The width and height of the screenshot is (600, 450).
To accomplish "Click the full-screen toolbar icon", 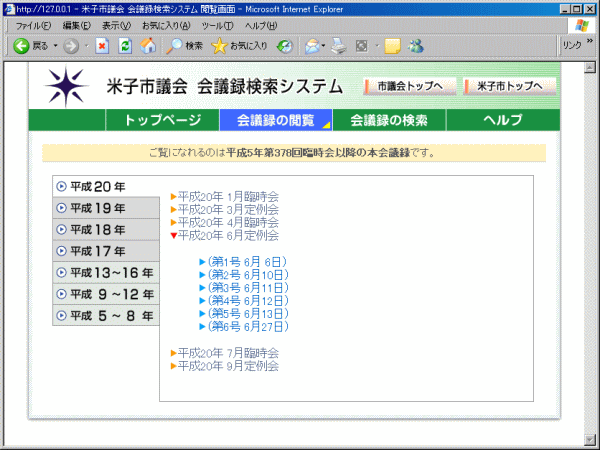I will point(362,46).
